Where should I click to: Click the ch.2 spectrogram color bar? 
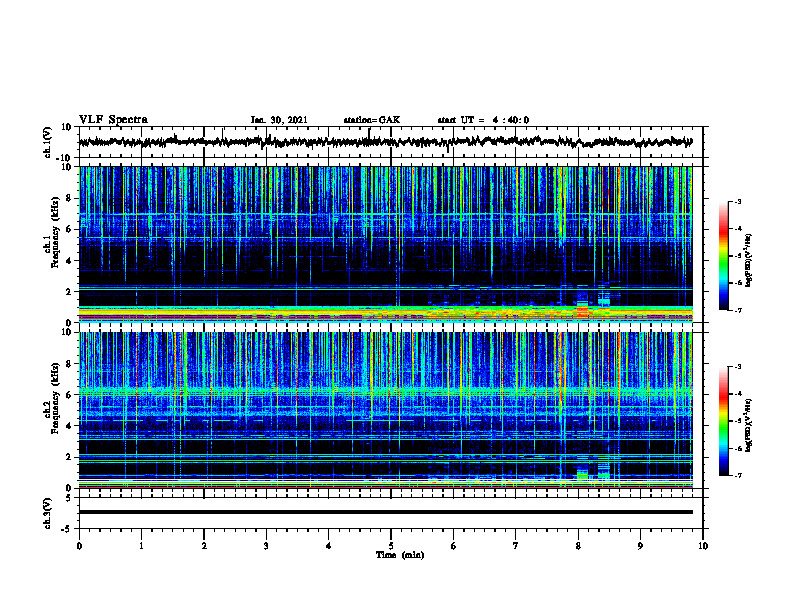pos(723,421)
